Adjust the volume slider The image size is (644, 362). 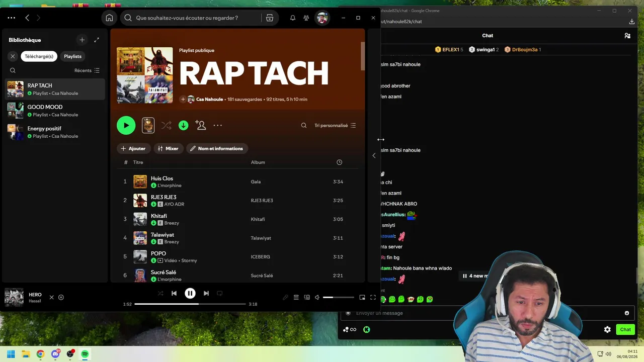(338, 297)
